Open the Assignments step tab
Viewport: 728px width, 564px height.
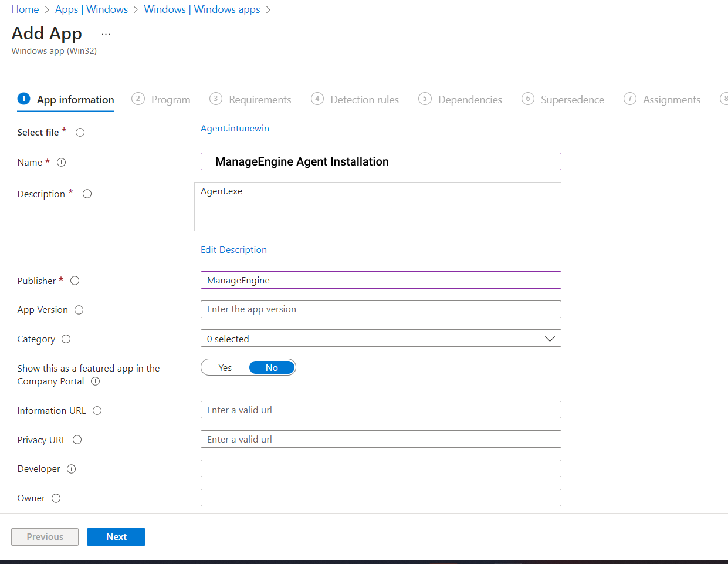coord(662,100)
